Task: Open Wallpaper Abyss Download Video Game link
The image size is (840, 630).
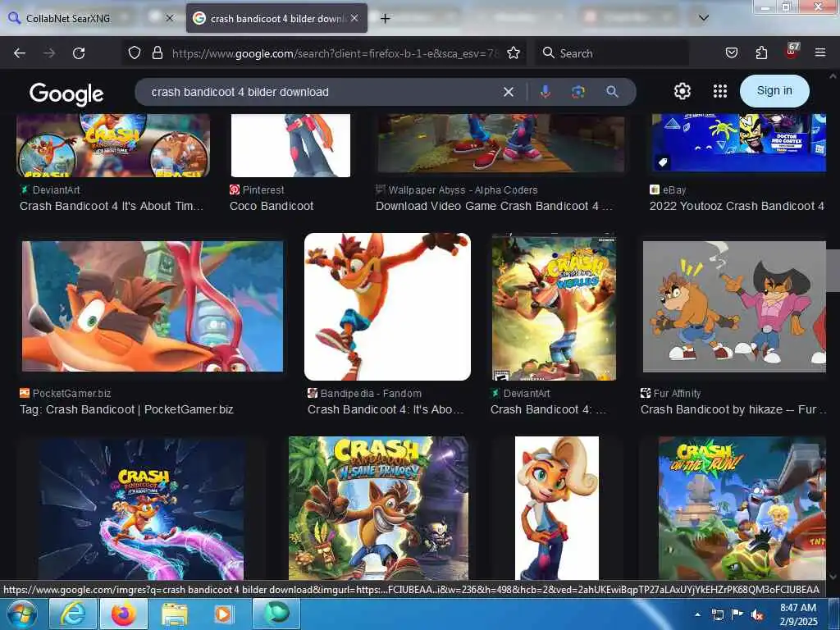Action: coord(494,206)
